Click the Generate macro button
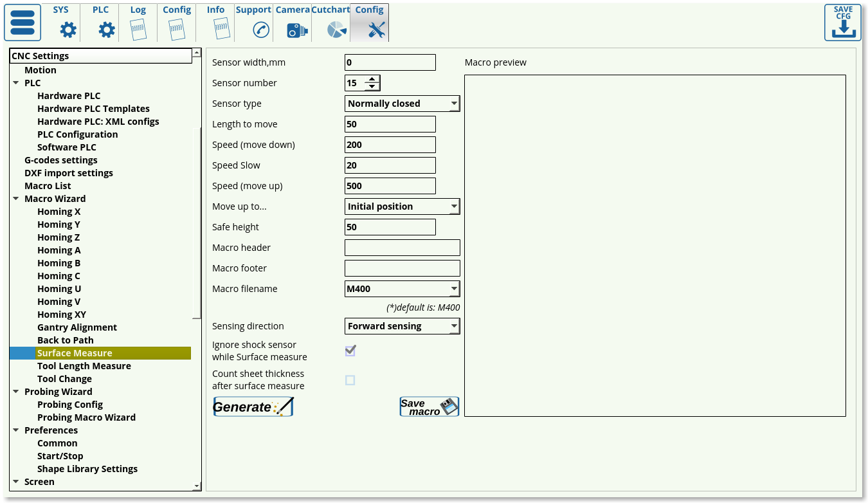Screen dimensions: 868x503 [253, 407]
